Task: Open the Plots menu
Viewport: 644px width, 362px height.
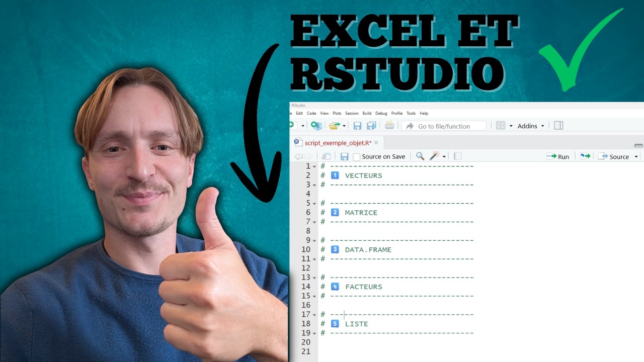Action: point(337,114)
